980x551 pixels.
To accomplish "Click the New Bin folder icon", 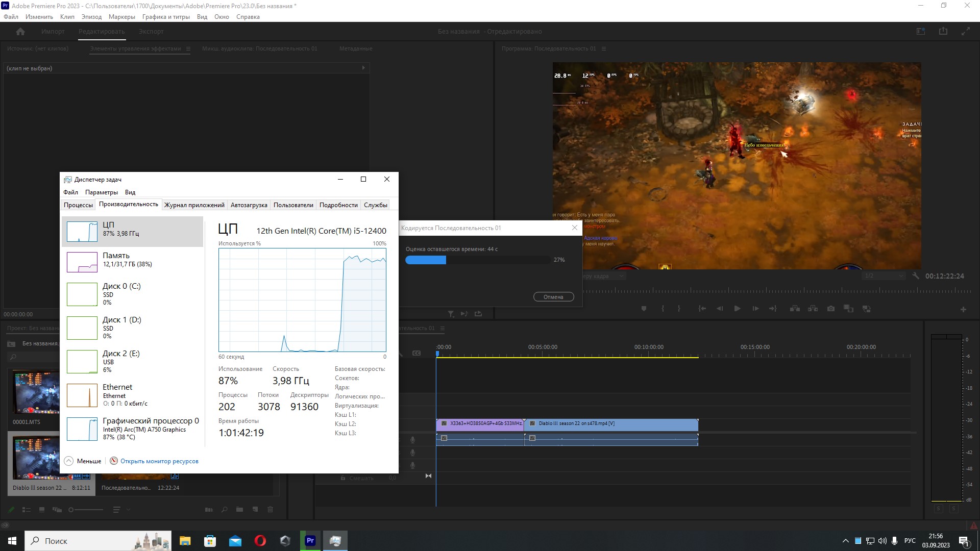I will (239, 509).
